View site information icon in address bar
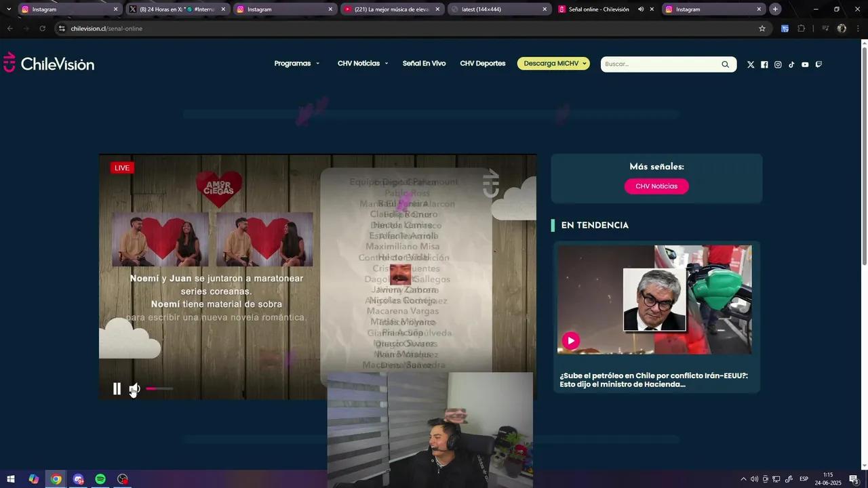Image resolution: width=868 pixels, height=488 pixels. coord(62,28)
